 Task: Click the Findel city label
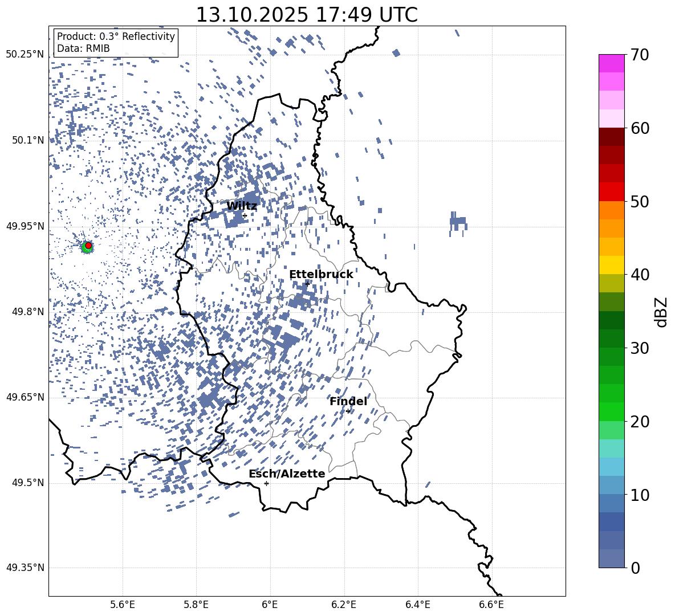pos(348,401)
